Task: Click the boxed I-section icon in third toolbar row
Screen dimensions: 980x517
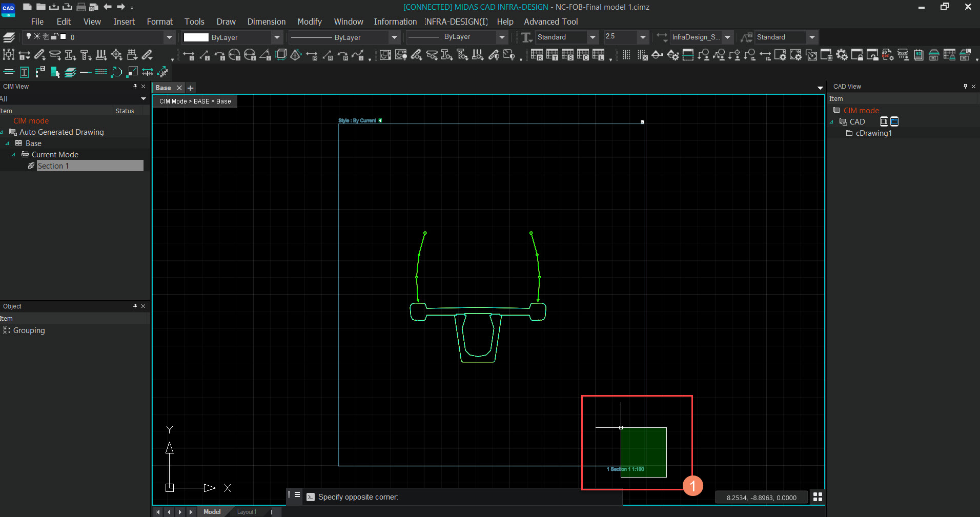Action: click(24, 72)
